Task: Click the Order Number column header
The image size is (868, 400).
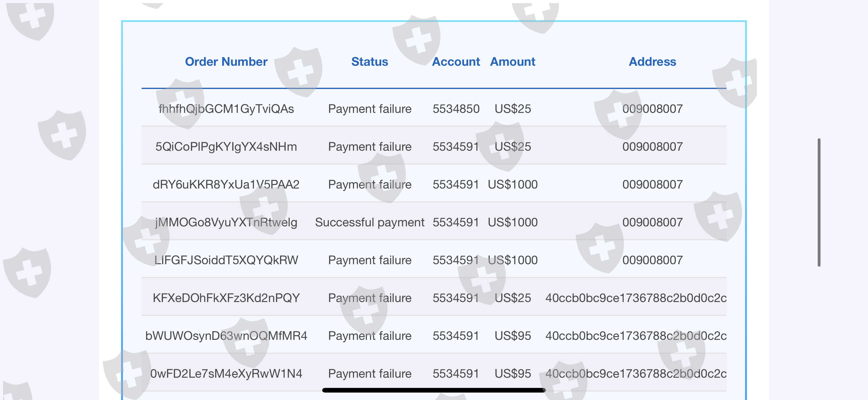Action: click(226, 62)
